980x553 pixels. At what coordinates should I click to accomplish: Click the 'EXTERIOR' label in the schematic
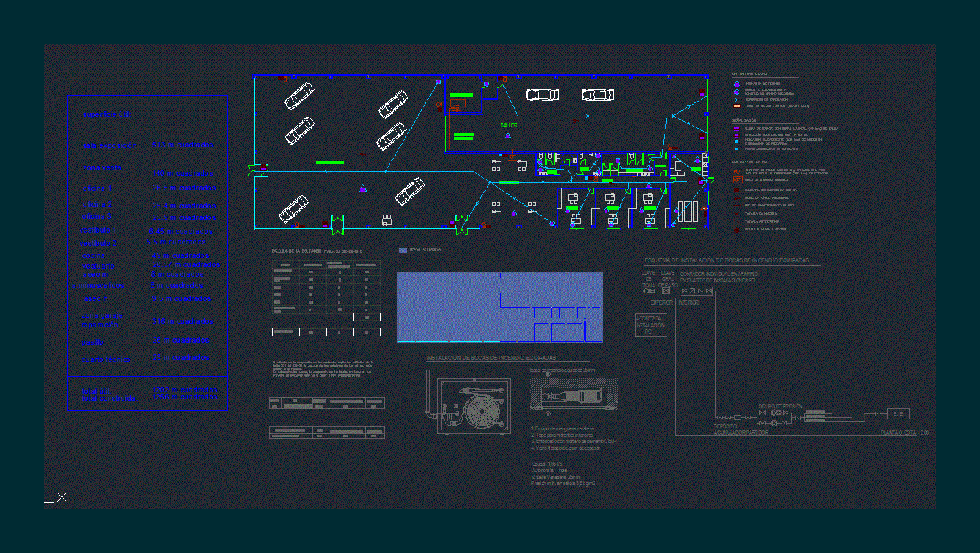point(662,302)
